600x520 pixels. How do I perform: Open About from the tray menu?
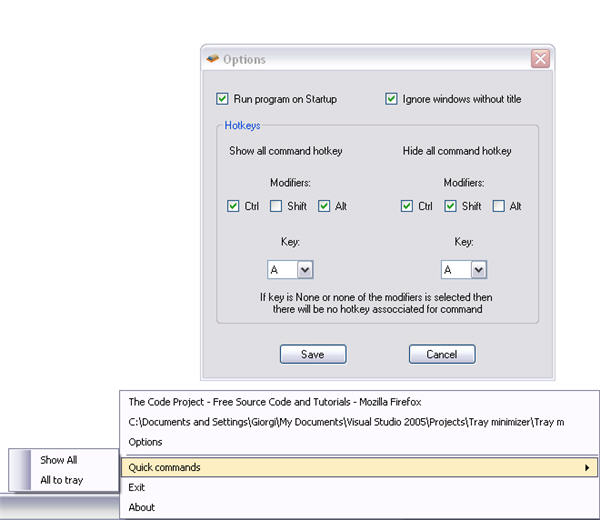[x=359, y=507]
